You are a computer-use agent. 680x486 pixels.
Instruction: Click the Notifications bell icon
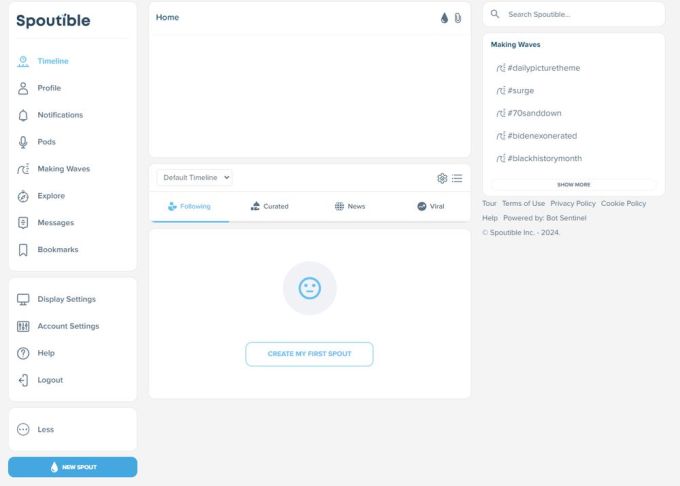tap(23, 115)
